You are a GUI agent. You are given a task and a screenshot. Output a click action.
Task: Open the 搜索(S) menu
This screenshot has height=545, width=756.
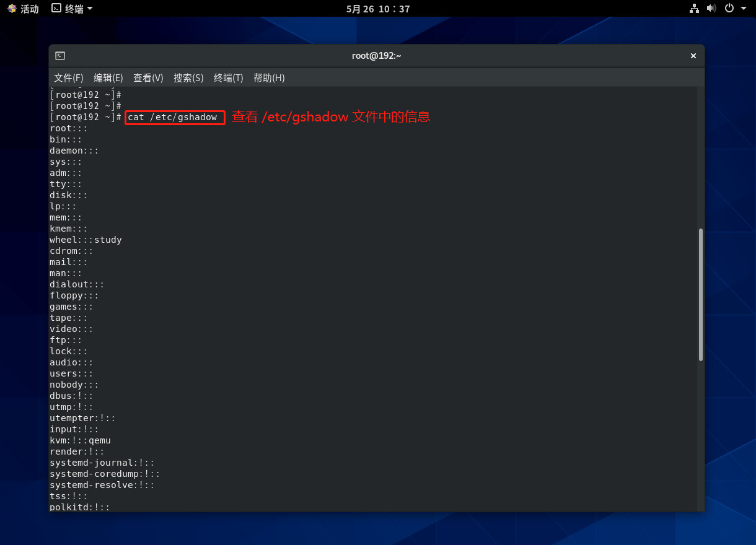[188, 78]
